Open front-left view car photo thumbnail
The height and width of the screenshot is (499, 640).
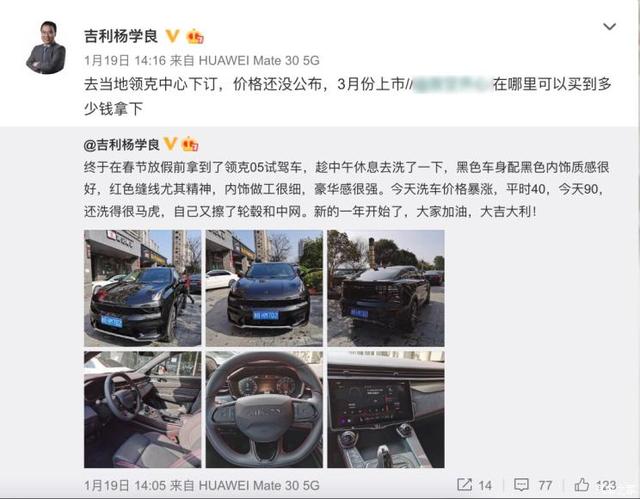(142, 288)
